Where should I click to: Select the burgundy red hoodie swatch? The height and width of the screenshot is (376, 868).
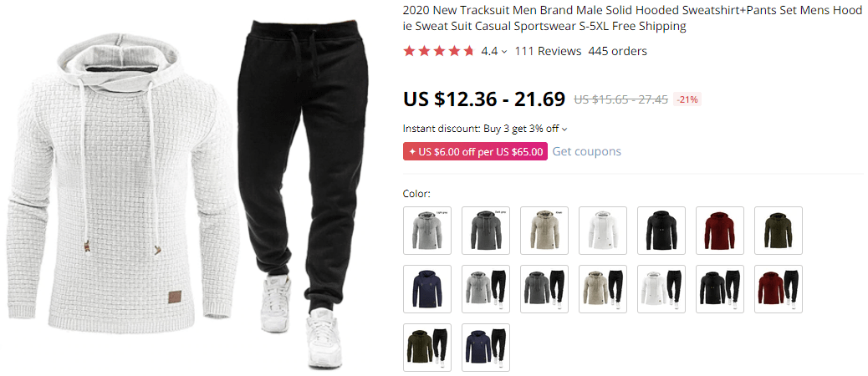click(x=720, y=231)
